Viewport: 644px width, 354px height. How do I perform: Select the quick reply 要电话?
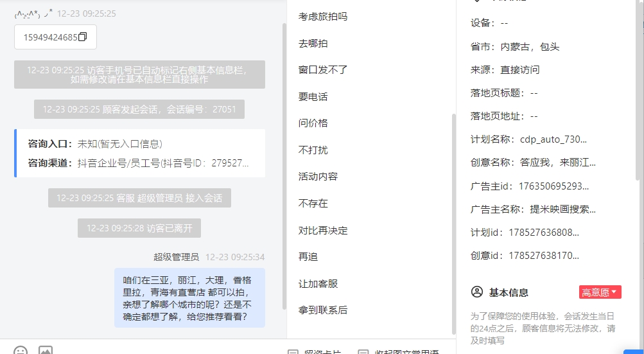[313, 96]
